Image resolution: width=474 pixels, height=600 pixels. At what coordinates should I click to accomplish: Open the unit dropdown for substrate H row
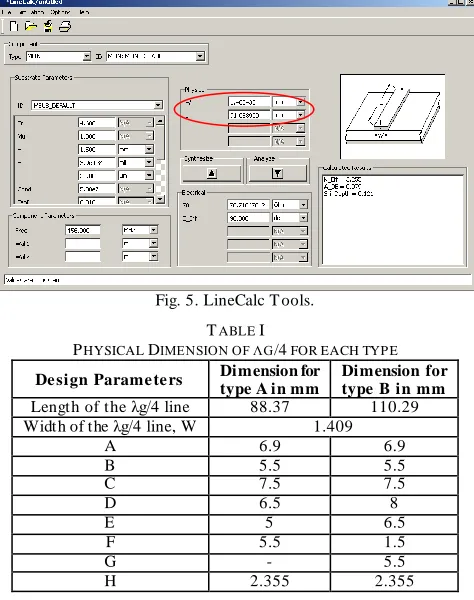(149, 149)
